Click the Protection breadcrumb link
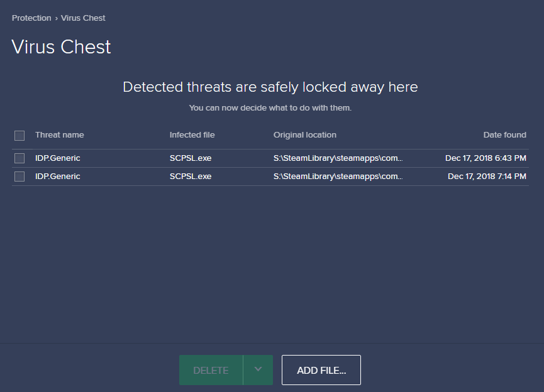 [31, 18]
